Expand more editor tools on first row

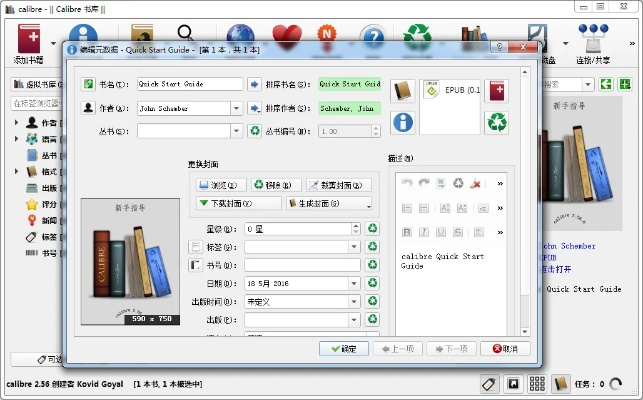pyautogui.click(x=500, y=183)
